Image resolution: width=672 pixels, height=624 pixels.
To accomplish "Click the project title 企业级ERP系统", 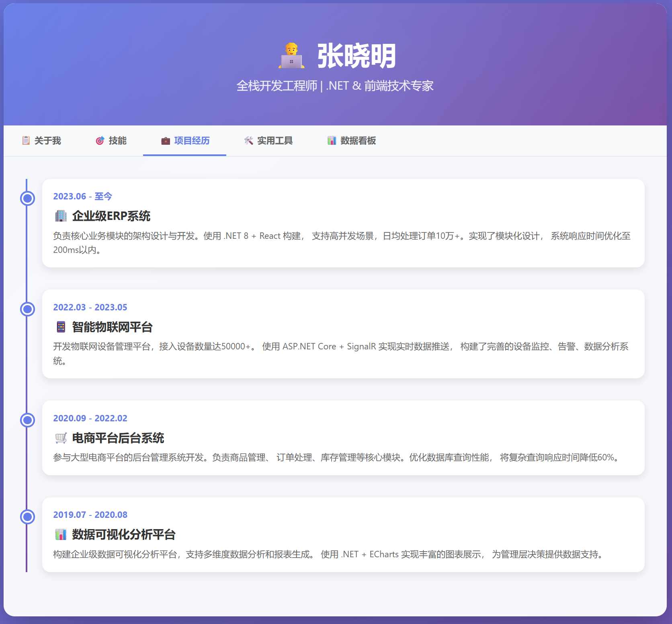I will tap(111, 216).
